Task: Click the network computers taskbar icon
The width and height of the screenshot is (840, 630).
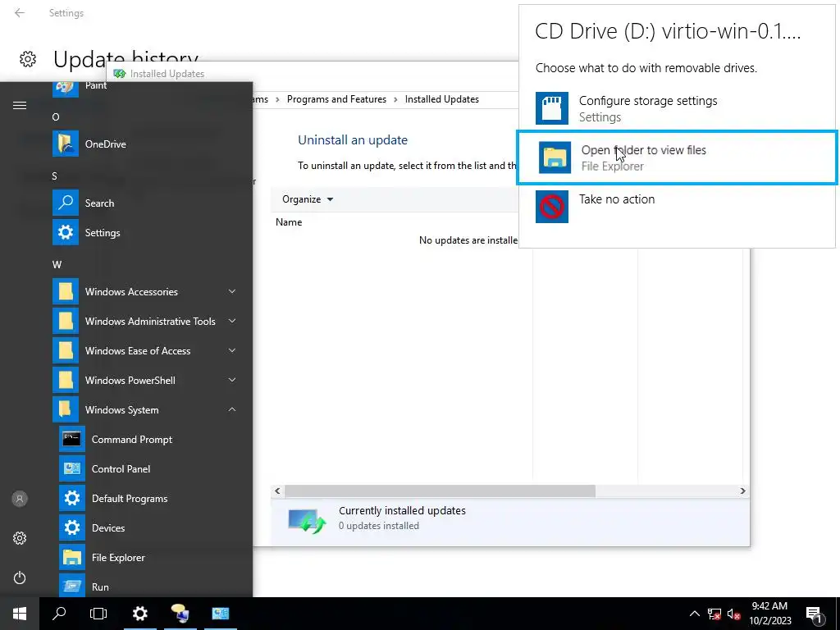Action: [180, 614]
